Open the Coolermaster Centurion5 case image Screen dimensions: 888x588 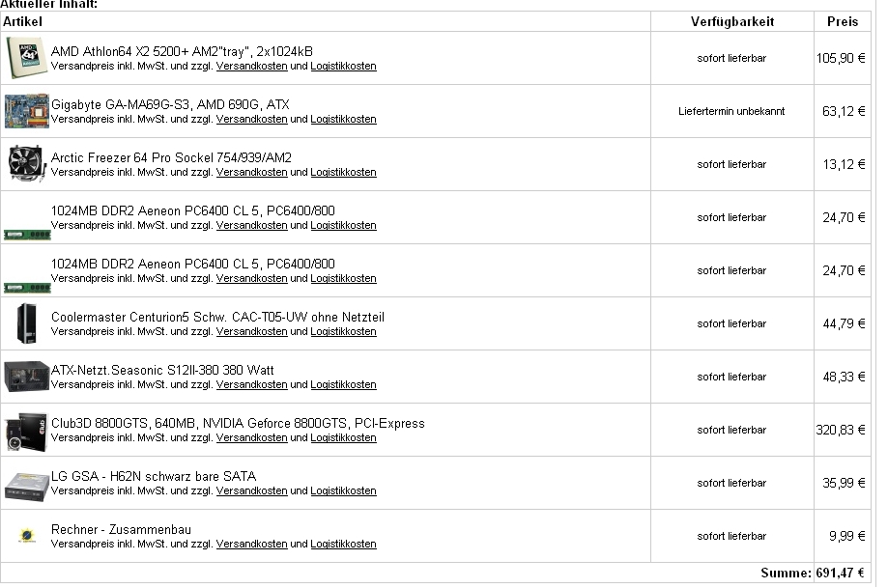click(x=27, y=323)
